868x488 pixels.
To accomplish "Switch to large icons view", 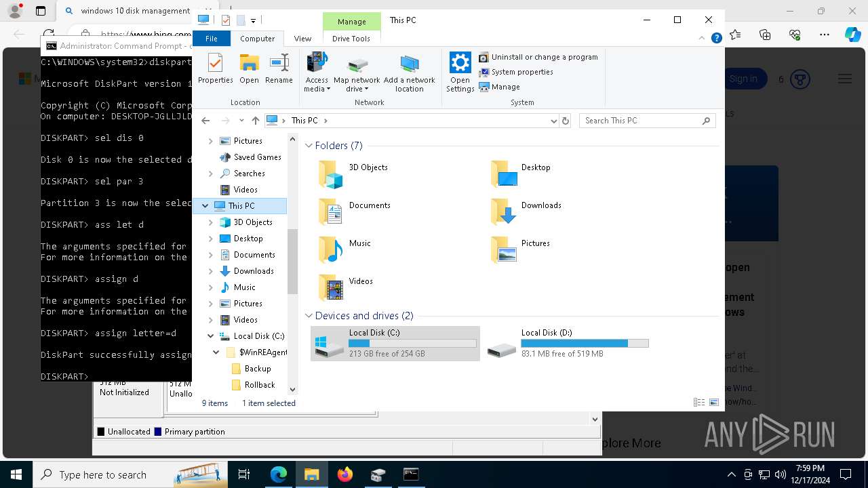I will [x=713, y=403].
